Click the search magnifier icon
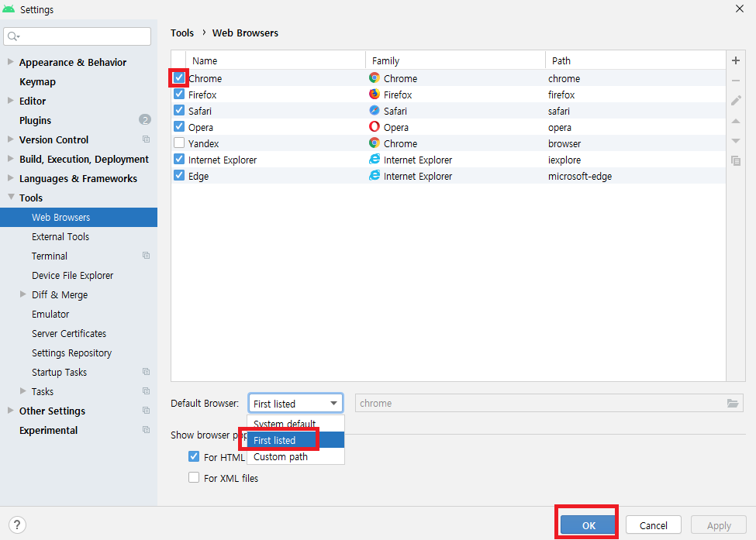The width and height of the screenshot is (756, 540). (13, 36)
